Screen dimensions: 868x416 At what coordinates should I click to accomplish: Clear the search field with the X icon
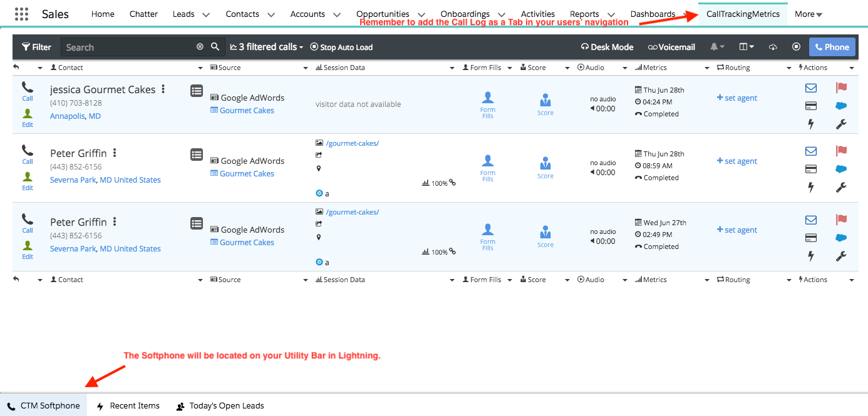200,47
